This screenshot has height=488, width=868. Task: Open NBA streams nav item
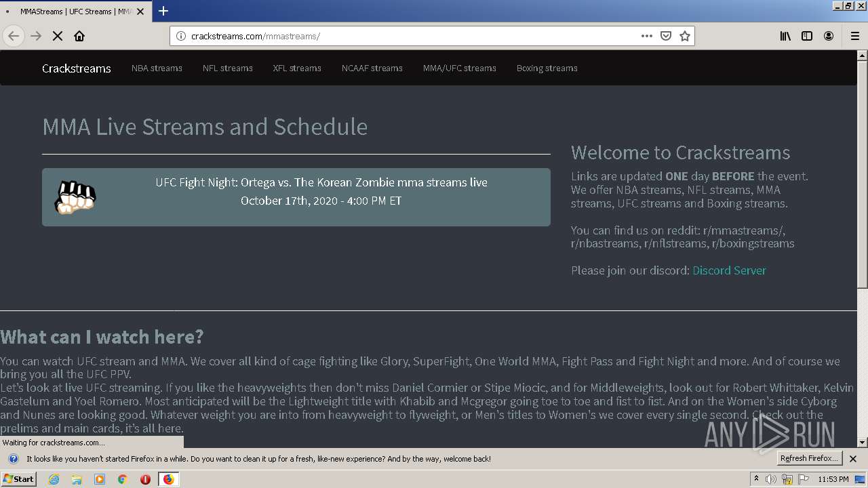click(x=157, y=68)
